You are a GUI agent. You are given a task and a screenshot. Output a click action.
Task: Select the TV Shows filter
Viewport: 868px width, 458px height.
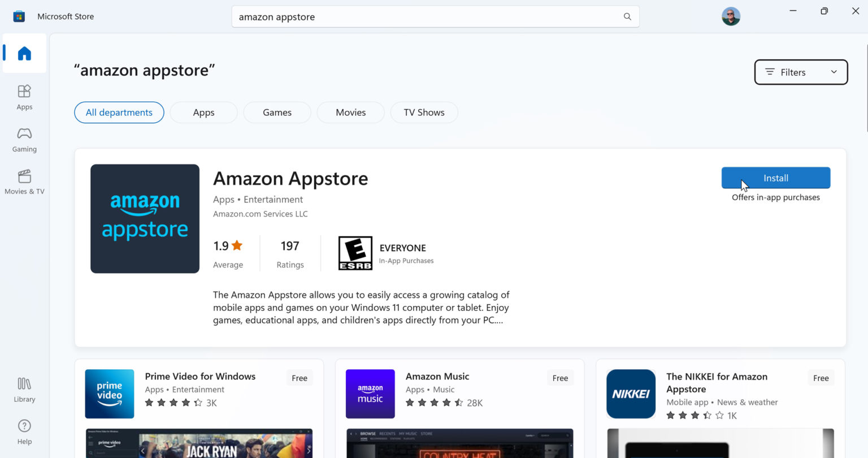pyautogui.click(x=424, y=112)
